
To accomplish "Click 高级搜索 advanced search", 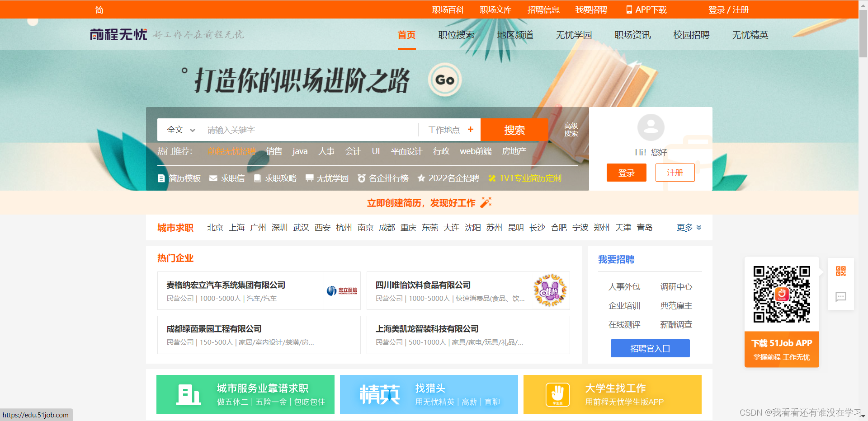I will 571,130.
